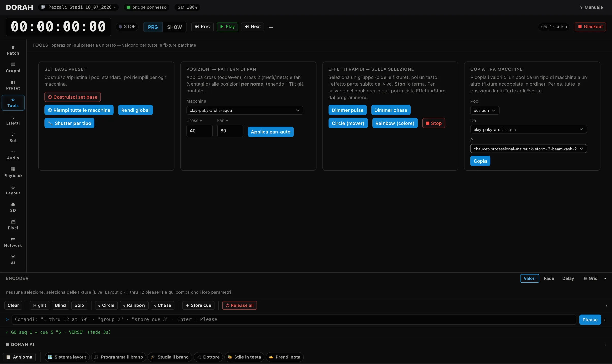The width and height of the screenshot is (612, 364).
Task: Apply the Rainbow effect shortcut
Action: [x=134, y=305]
